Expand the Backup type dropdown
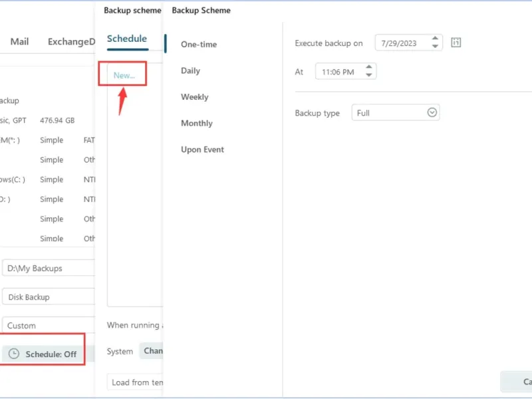Viewport: 532px width, 399px height. coord(432,113)
